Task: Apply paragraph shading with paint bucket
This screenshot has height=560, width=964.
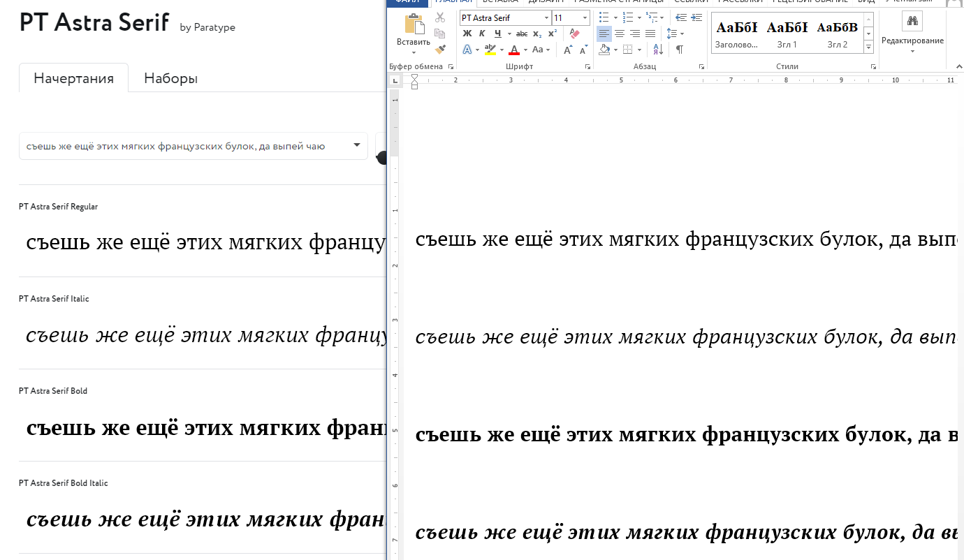Action: [605, 50]
